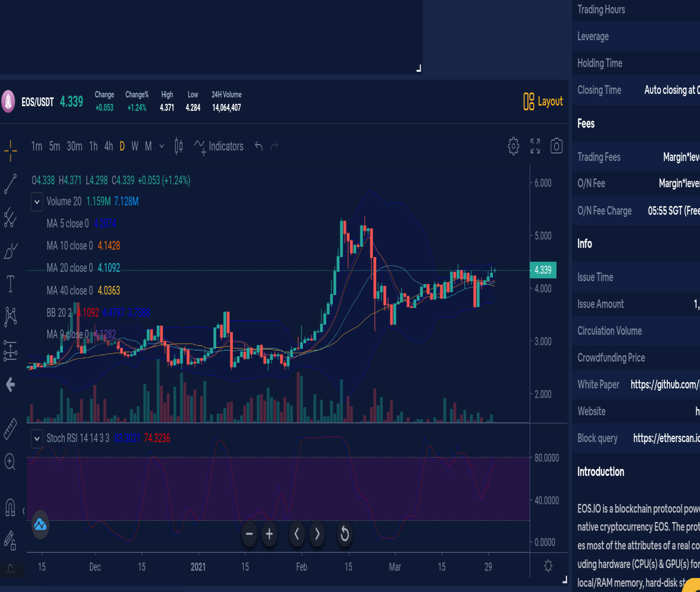The height and width of the screenshot is (592, 700).
Task: Click the MA 9 close indicator legend
Action: tap(81, 334)
